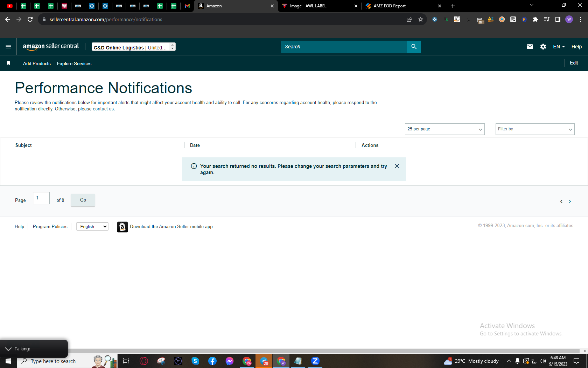
Task: Click the search magnifier button
Action: 414,47
